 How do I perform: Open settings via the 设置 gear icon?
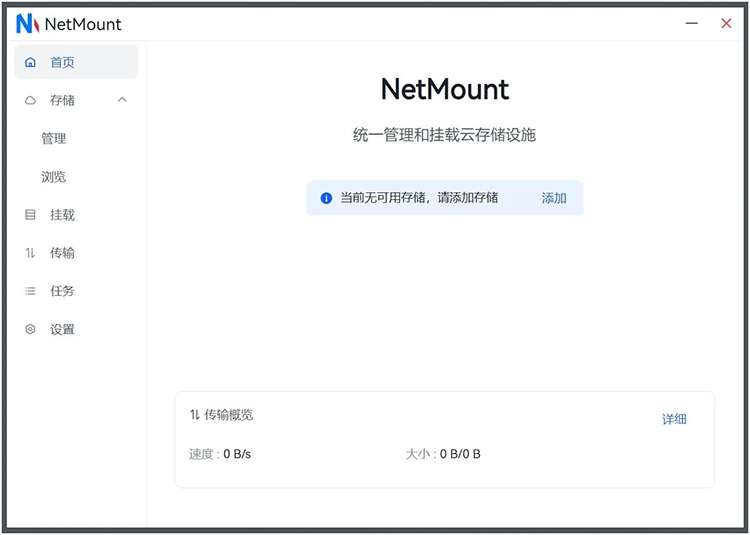coord(30,329)
